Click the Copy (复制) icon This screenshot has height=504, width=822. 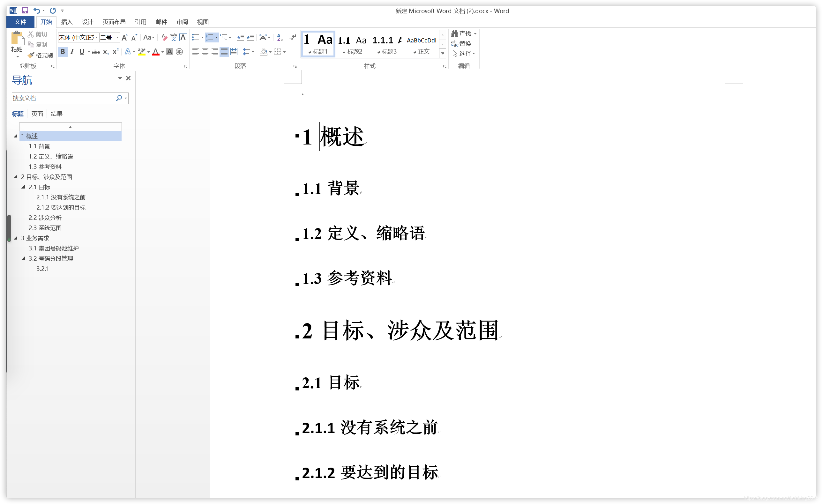(x=31, y=44)
